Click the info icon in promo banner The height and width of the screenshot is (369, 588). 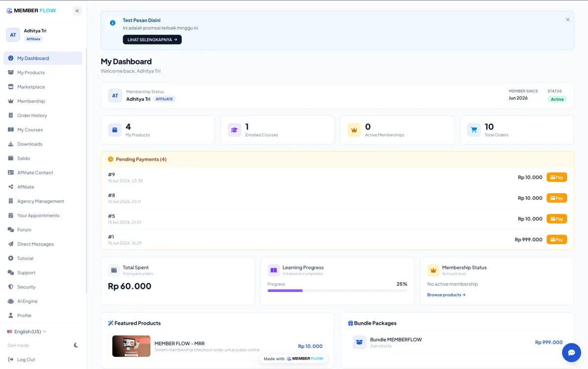113,23
